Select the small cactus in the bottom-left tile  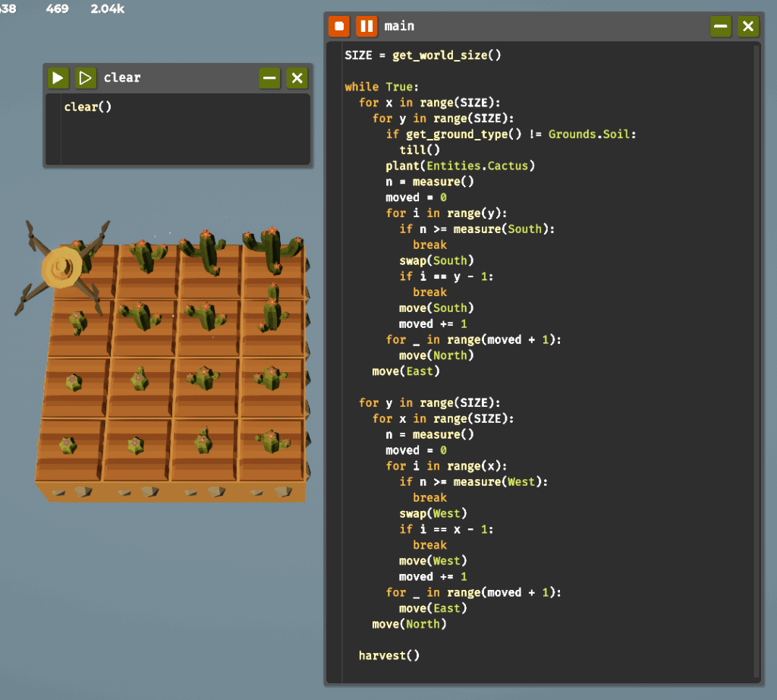pos(68,445)
